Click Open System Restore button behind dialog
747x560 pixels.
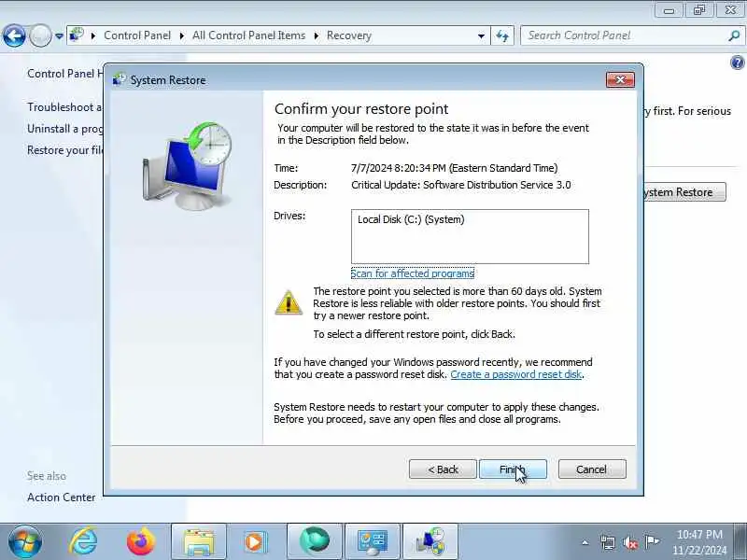point(684,192)
